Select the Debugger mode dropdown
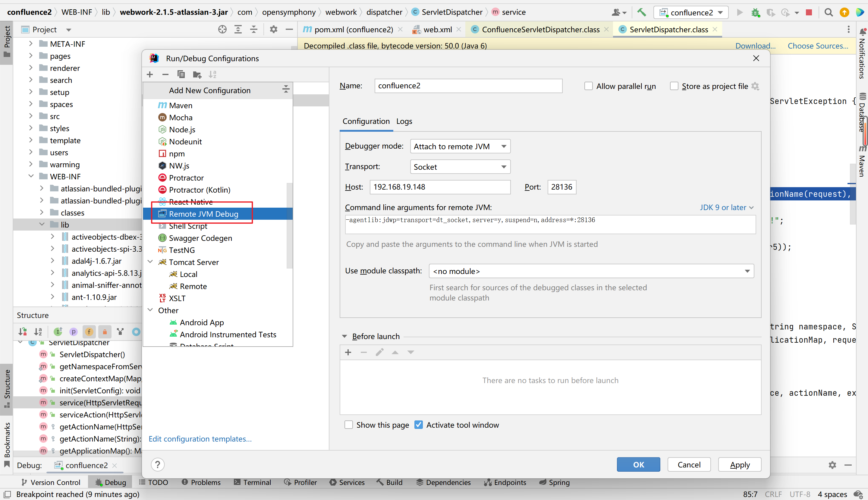This screenshot has height=500, width=868. coord(459,146)
